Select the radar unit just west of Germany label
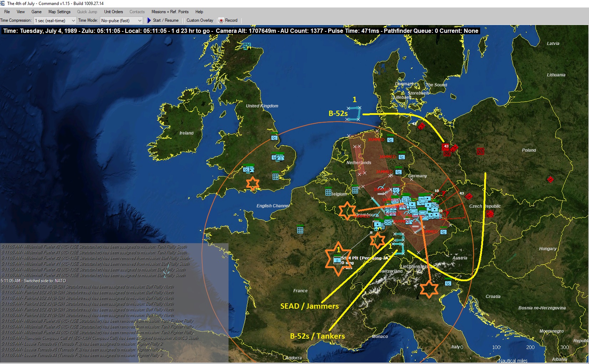Screen dimensions: 589x364 [x=398, y=172]
